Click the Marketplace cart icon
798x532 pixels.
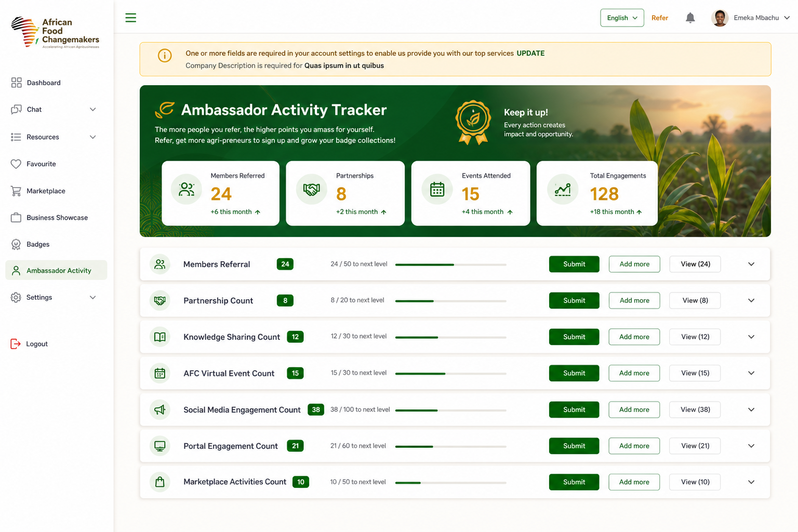point(16,191)
